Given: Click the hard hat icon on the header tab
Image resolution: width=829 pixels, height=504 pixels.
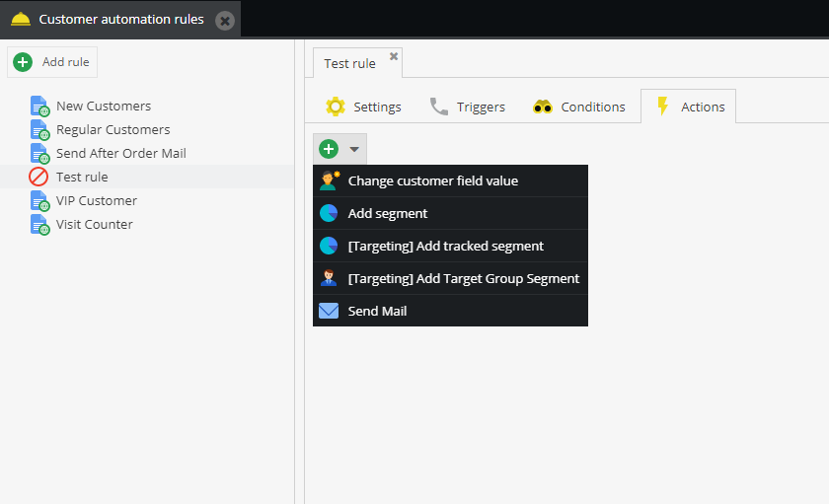Looking at the screenshot, I should (21, 20).
